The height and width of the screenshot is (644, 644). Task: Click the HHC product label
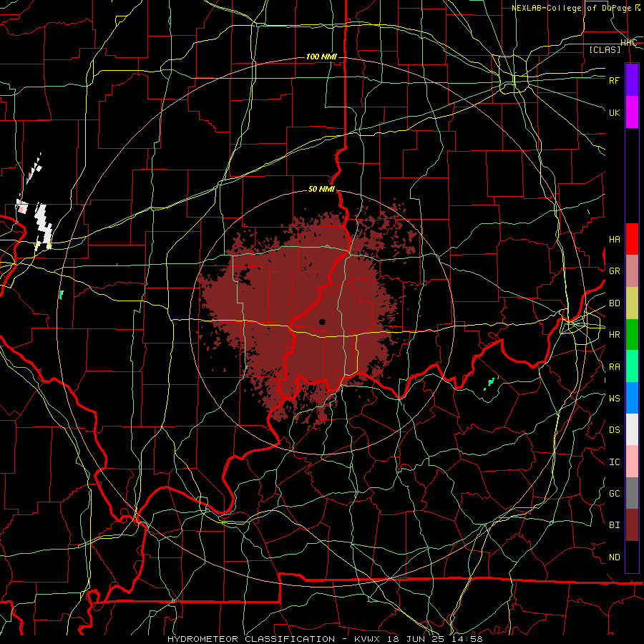(x=628, y=43)
